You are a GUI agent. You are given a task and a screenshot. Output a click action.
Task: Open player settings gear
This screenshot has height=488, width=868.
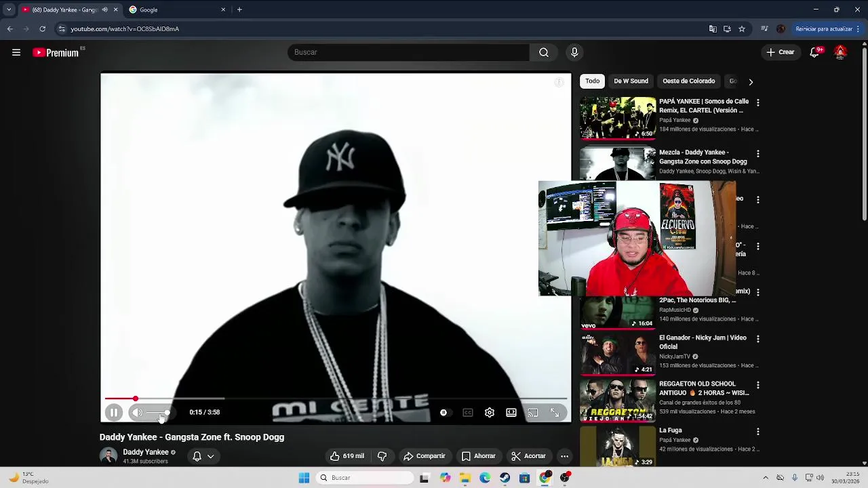coord(490,412)
